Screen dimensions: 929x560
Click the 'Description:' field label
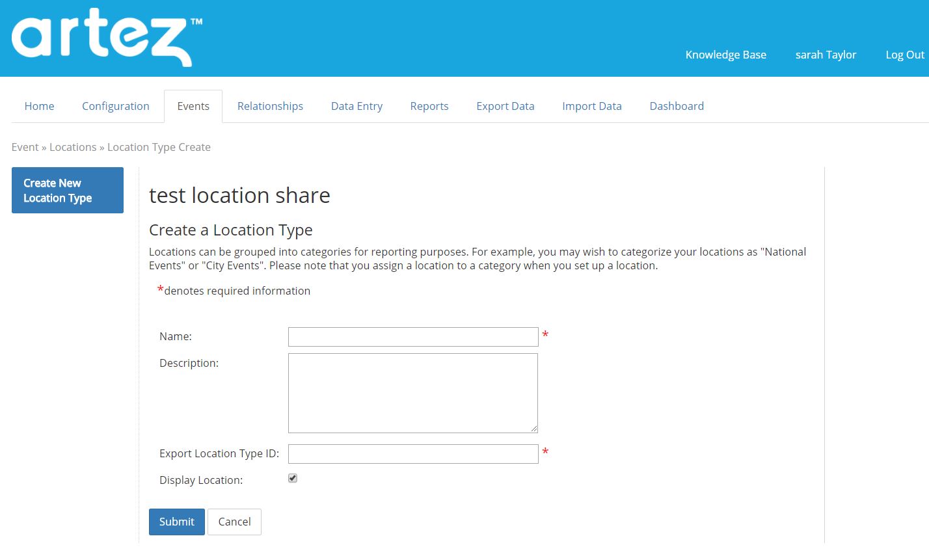click(x=189, y=363)
